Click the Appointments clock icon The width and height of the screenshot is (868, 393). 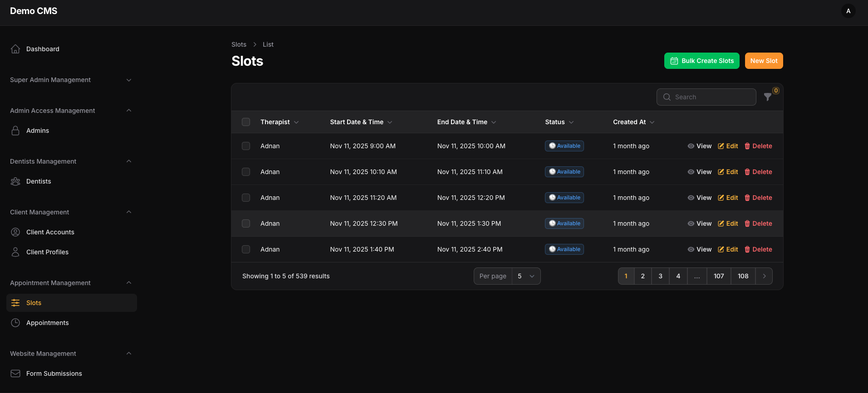[x=15, y=323]
